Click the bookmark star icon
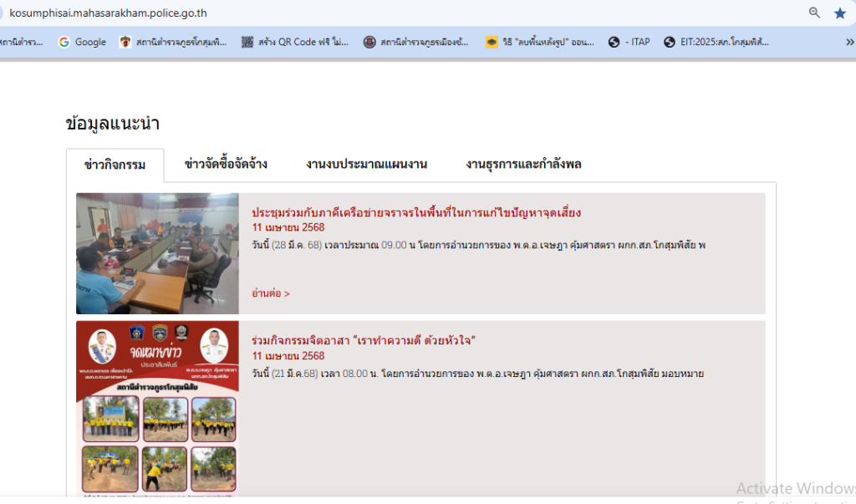856x504 pixels. pyautogui.click(x=839, y=13)
